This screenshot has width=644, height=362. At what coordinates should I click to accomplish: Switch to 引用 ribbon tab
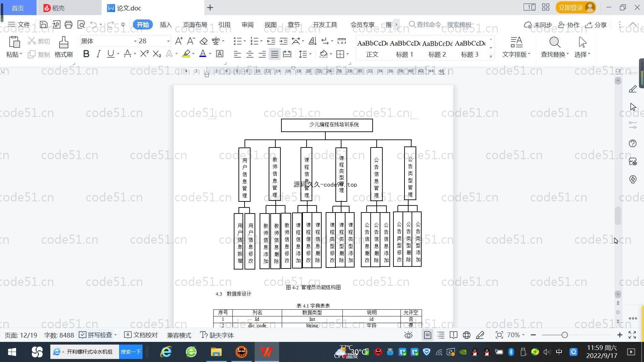(224, 24)
